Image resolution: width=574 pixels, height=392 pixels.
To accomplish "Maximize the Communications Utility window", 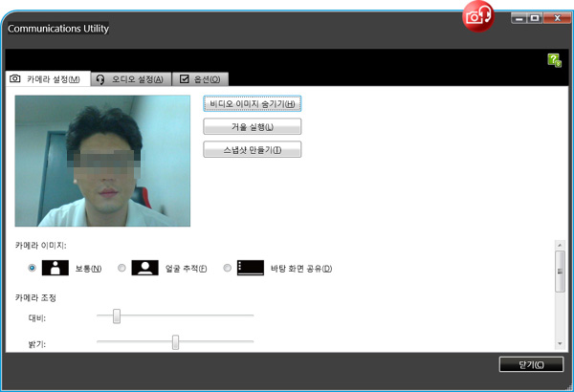I will (x=535, y=18).
